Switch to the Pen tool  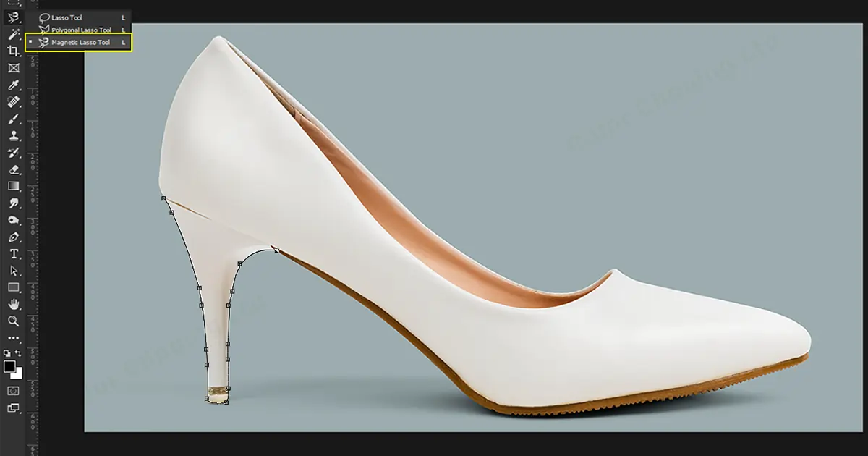point(13,237)
